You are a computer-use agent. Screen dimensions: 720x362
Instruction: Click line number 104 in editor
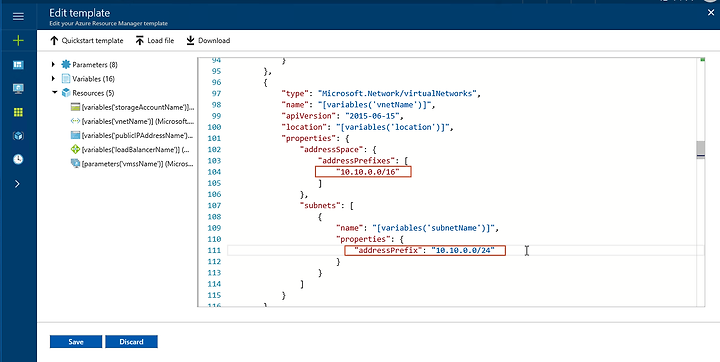coord(215,172)
